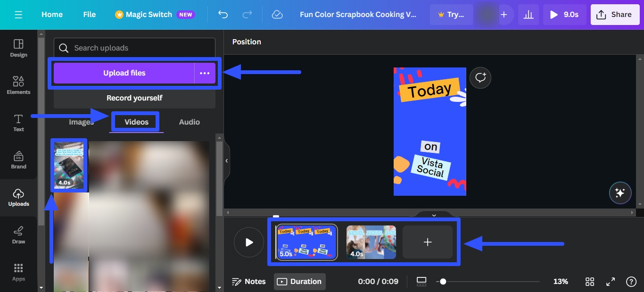644x292 pixels.
Task: Switch to grid view of pages
Action: (590, 282)
